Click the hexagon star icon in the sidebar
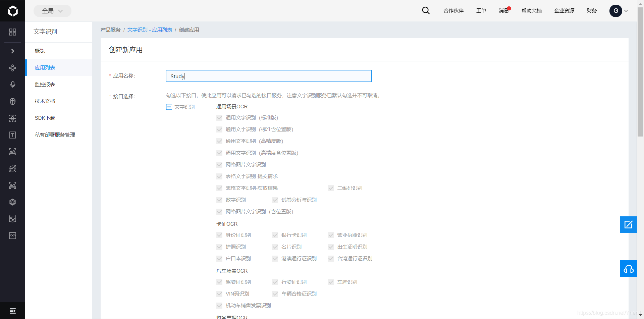Viewport: 644px width, 319px height. (x=12, y=202)
